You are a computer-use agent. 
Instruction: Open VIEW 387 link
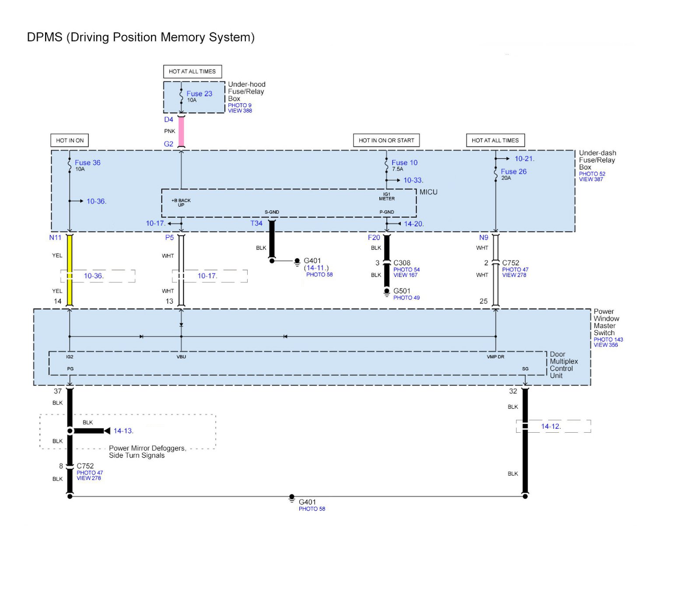click(591, 179)
